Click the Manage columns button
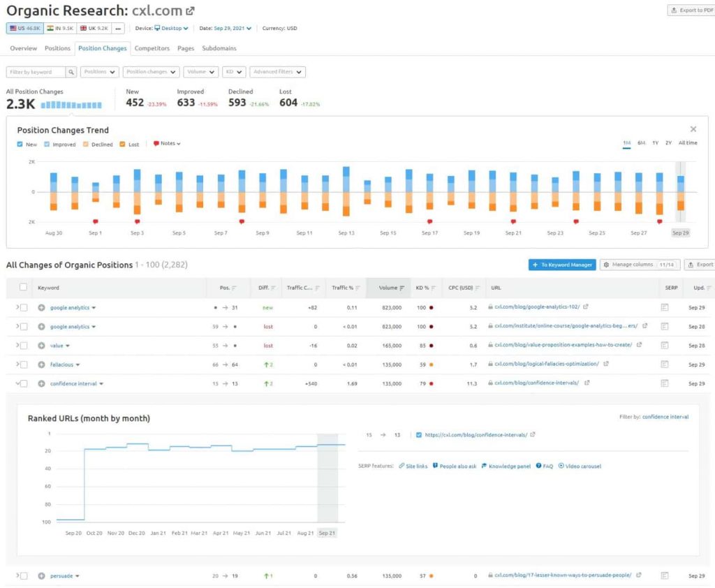 (x=640, y=265)
